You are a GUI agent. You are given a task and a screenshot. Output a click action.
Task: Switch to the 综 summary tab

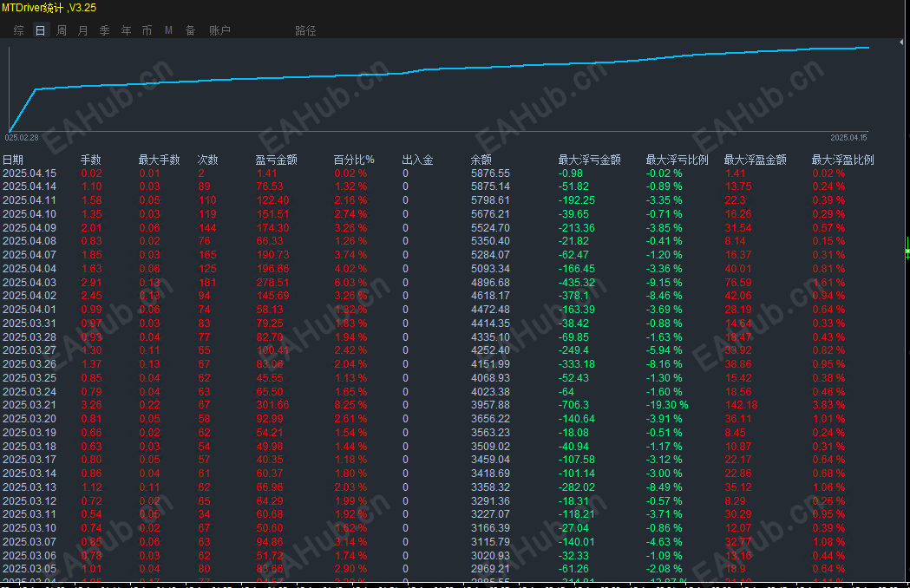pyautogui.click(x=18, y=30)
